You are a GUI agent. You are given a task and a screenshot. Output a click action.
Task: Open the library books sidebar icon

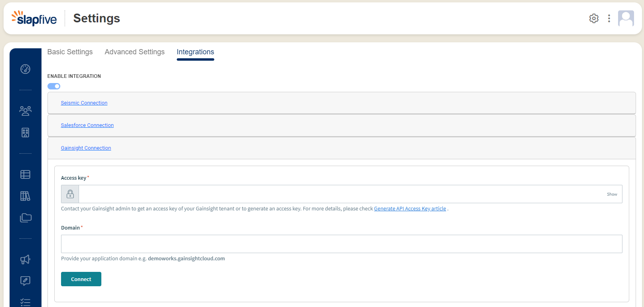tap(25, 196)
